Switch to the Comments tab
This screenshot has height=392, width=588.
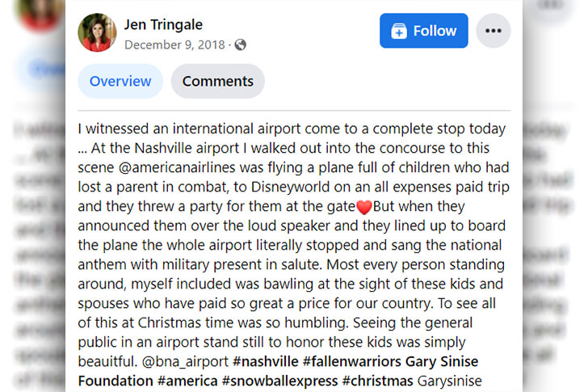(218, 81)
